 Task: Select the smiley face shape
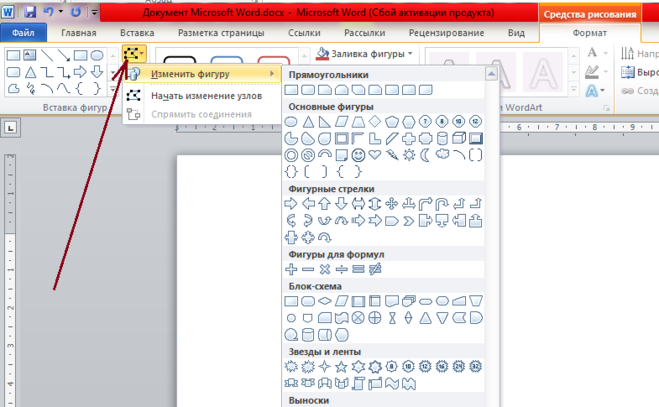[x=356, y=155]
